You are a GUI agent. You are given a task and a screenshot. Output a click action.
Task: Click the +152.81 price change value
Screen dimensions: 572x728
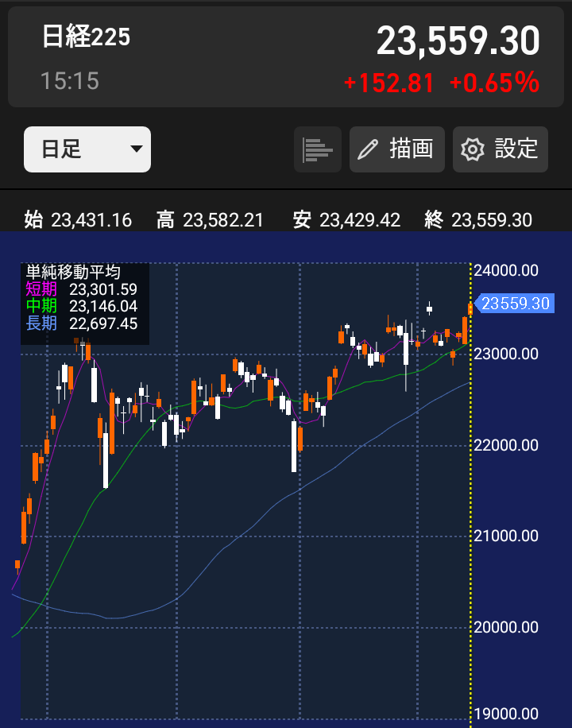(389, 83)
